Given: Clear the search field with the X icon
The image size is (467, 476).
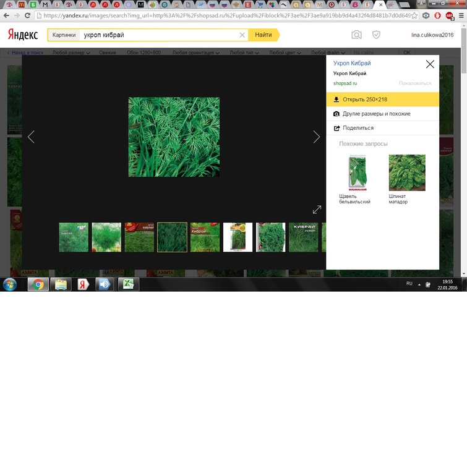Looking at the screenshot, I should [x=242, y=35].
